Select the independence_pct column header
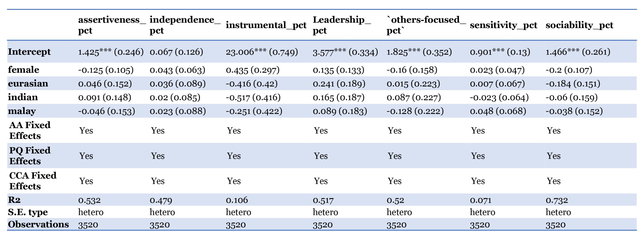This screenshot has width=644, height=243. (185, 25)
